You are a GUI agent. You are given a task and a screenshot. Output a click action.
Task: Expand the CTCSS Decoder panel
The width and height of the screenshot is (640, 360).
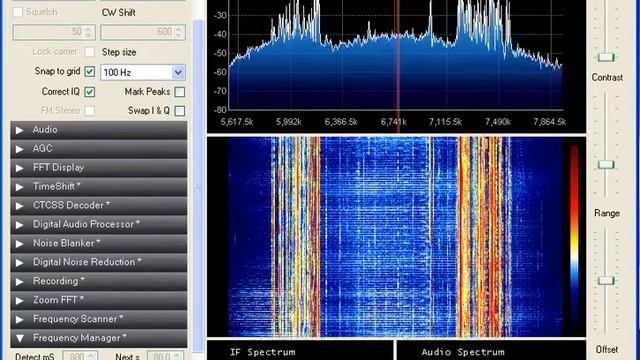point(99,205)
